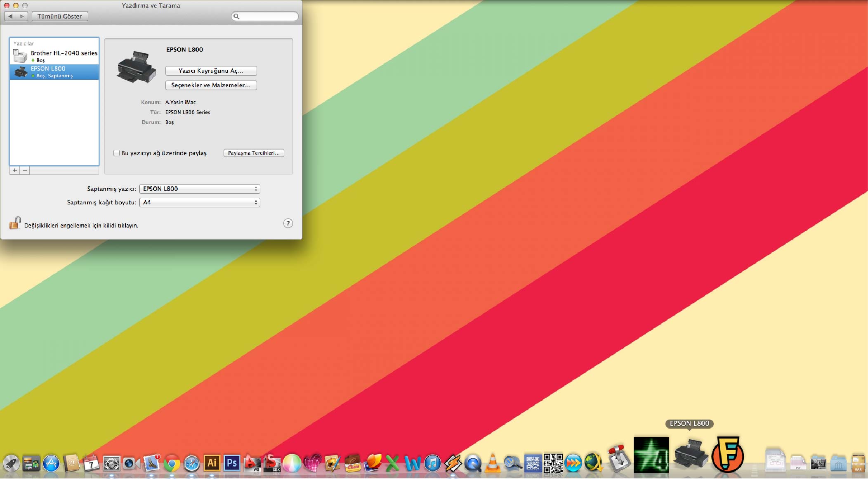
Task: Launch Microsoft Word blue W icon
Action: 413,463
